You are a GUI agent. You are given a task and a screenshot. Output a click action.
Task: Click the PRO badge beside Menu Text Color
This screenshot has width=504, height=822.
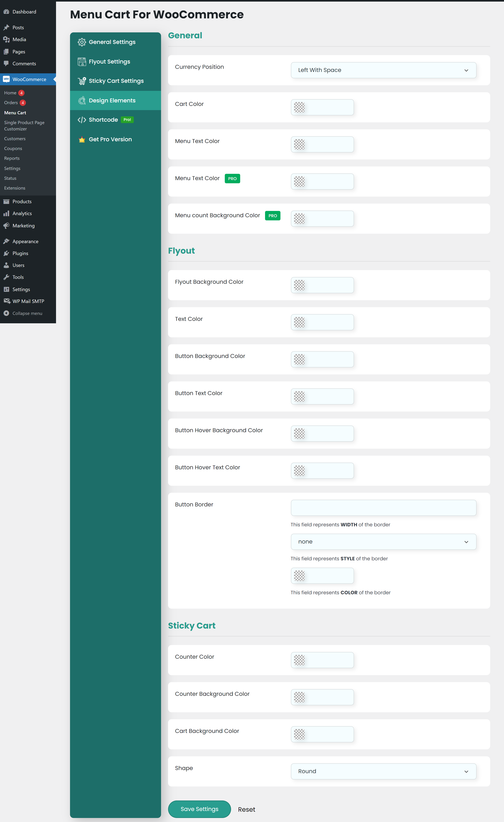tap(232, 179)
